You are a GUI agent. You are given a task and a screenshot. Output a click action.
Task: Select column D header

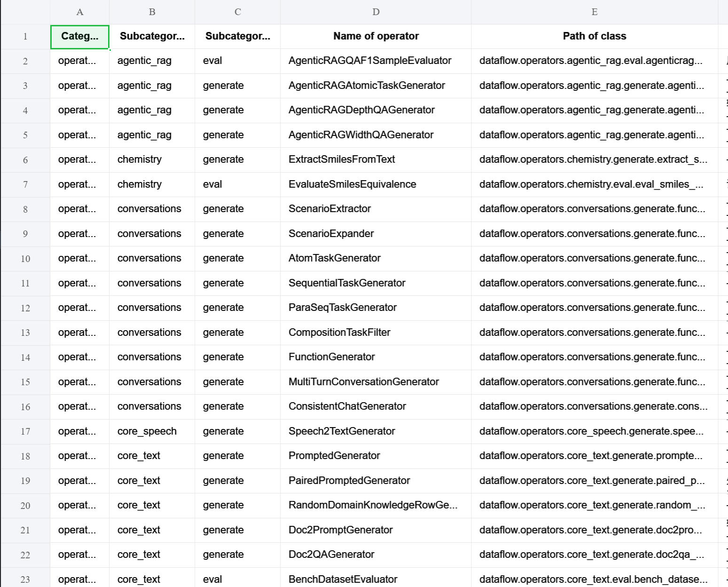pyautogui.click(x=376, y=12)
